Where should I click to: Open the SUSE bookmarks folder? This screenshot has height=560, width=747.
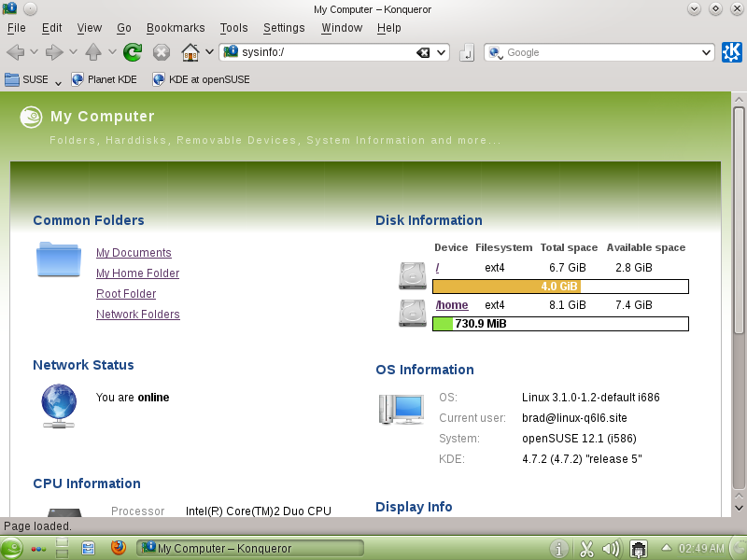click(x=27, y=79)
